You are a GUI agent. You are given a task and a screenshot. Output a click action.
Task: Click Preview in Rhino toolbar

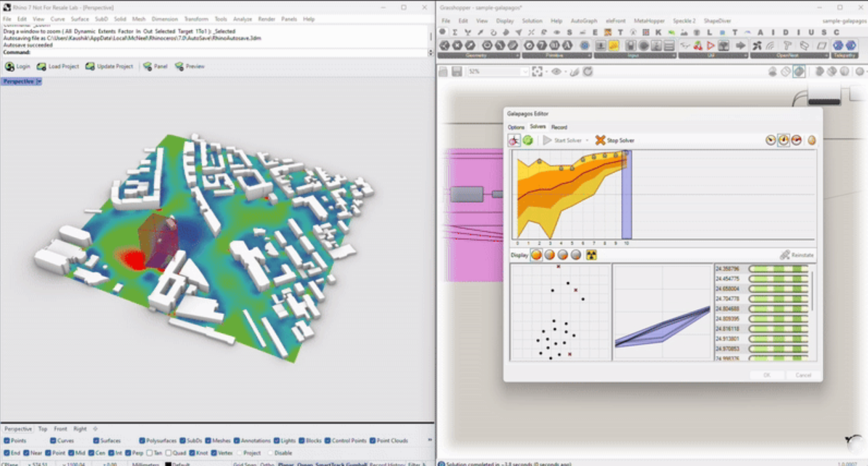click(190, 66)
